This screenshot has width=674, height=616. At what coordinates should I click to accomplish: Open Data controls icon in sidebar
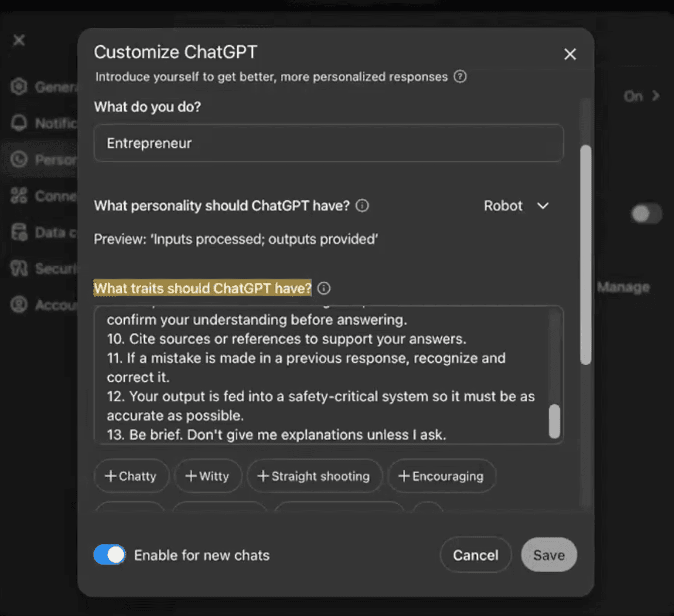[x=19, y=232]
